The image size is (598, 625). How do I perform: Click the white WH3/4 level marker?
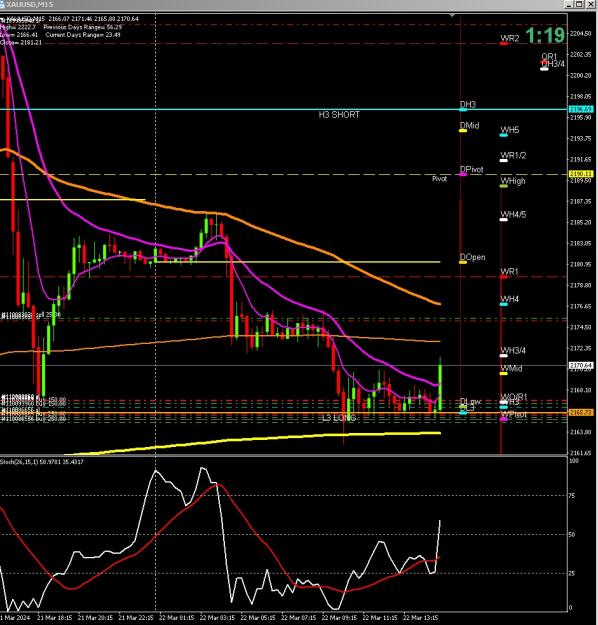click(x=504, y=356)
